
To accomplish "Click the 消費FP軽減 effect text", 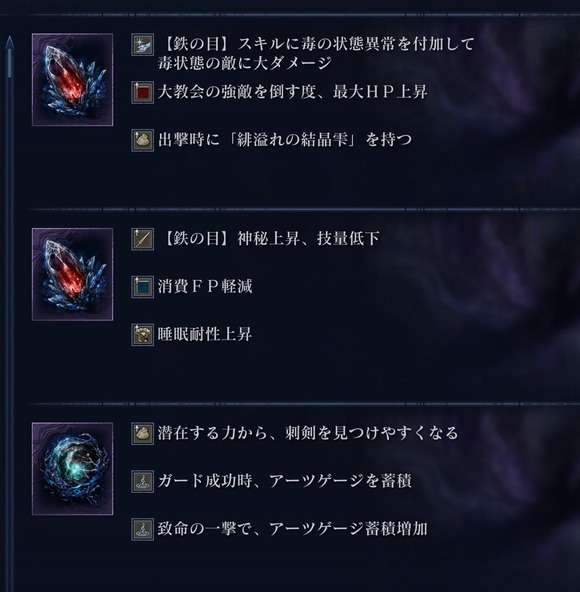I will coord(205,287).
